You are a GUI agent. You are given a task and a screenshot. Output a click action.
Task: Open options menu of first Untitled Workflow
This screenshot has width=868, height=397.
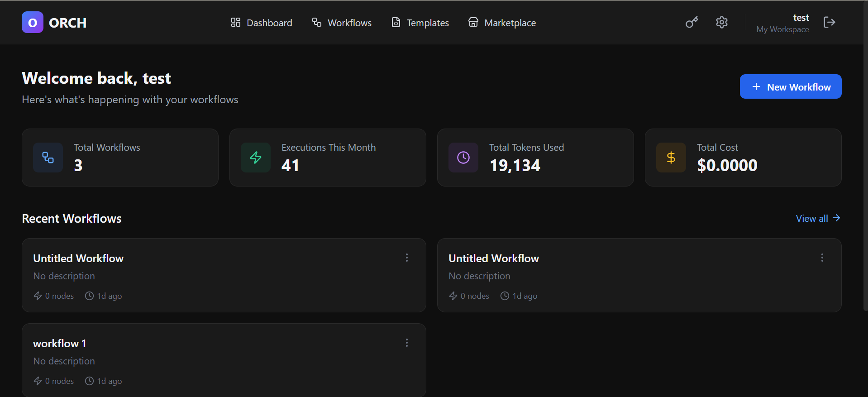(x=407, y=258)
